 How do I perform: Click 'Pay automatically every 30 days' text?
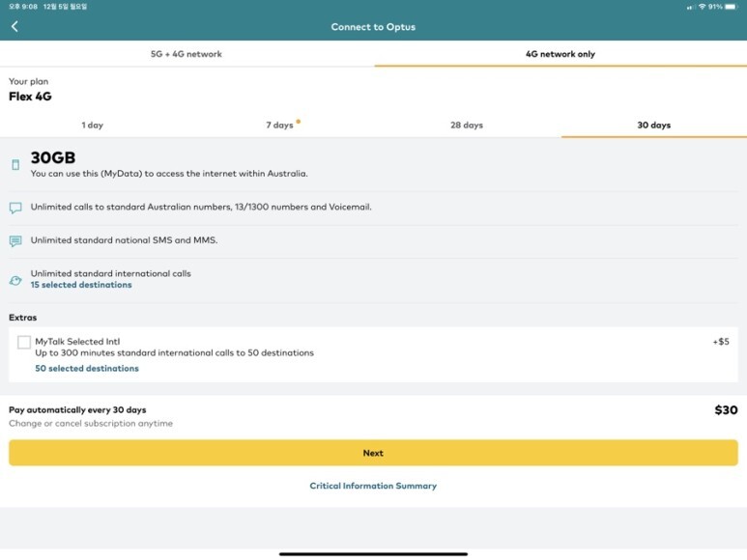pos(77,409)
